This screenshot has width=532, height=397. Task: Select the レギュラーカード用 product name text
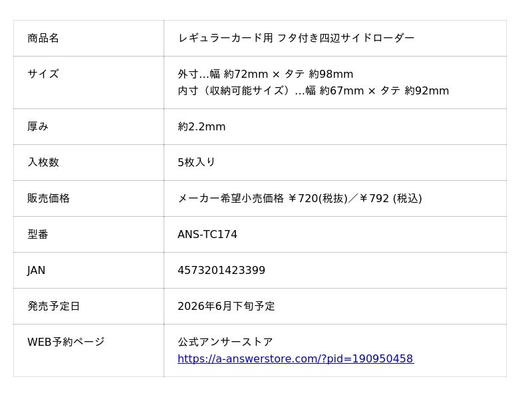pos(296,38)
